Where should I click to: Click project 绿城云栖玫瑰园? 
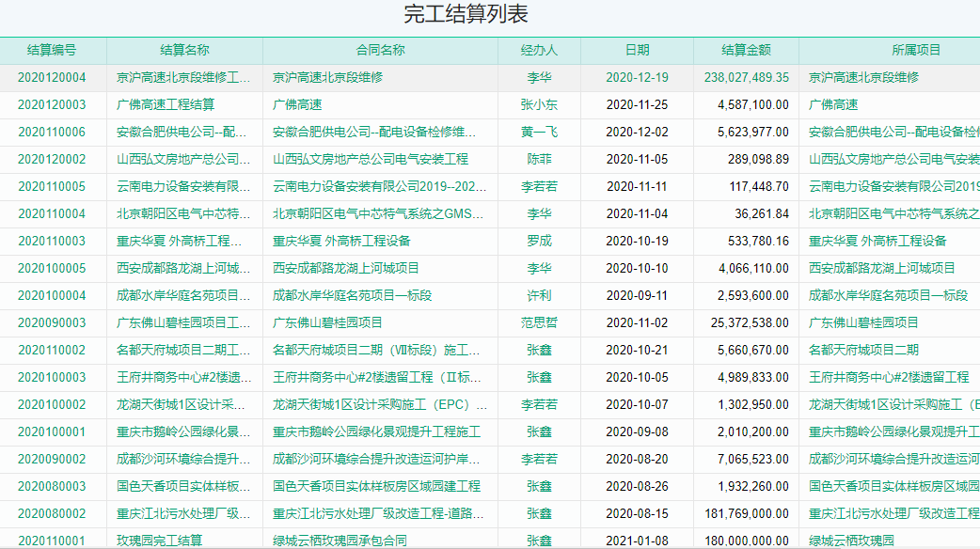click(851, 541)
